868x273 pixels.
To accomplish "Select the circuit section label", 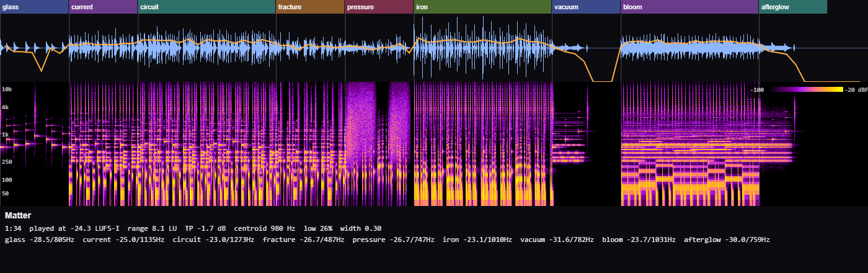I will point(207,7).
